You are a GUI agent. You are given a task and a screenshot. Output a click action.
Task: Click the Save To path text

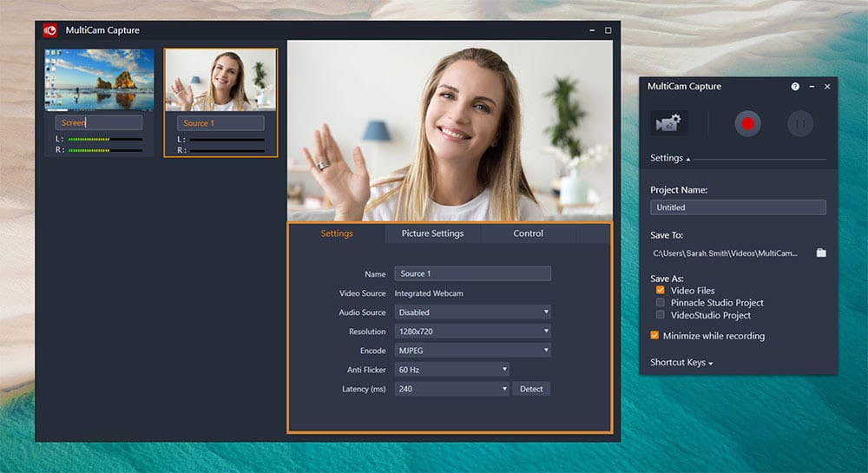point(725,253)
